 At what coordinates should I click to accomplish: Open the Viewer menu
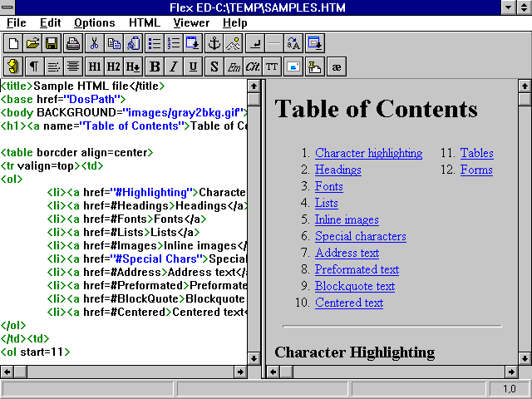pos(191,22)
